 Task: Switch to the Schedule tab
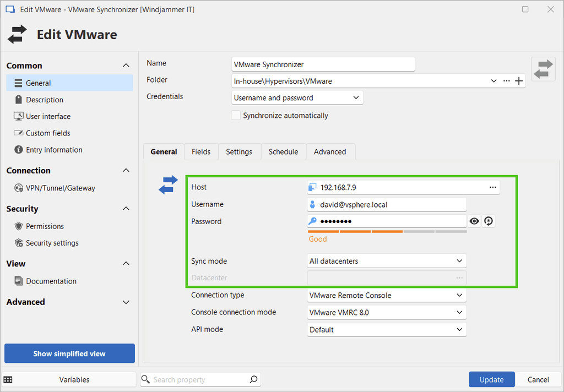(x=283, y=152)
